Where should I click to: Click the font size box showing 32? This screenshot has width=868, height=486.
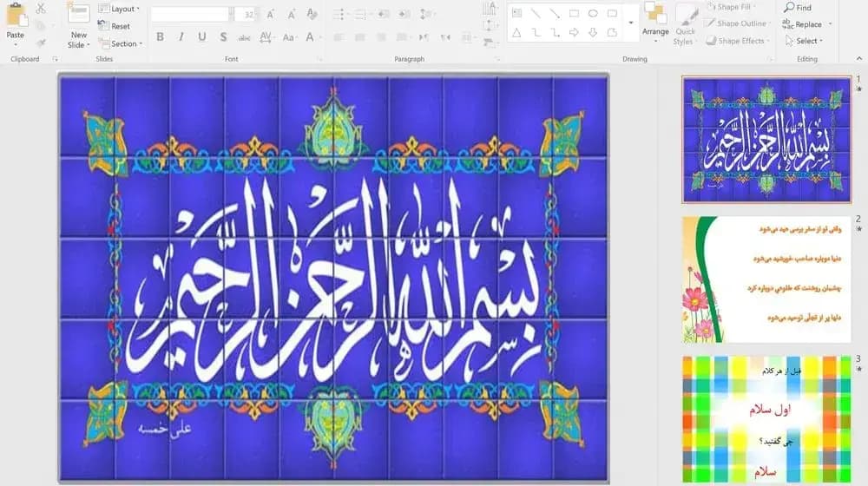(x=247, y=15)
